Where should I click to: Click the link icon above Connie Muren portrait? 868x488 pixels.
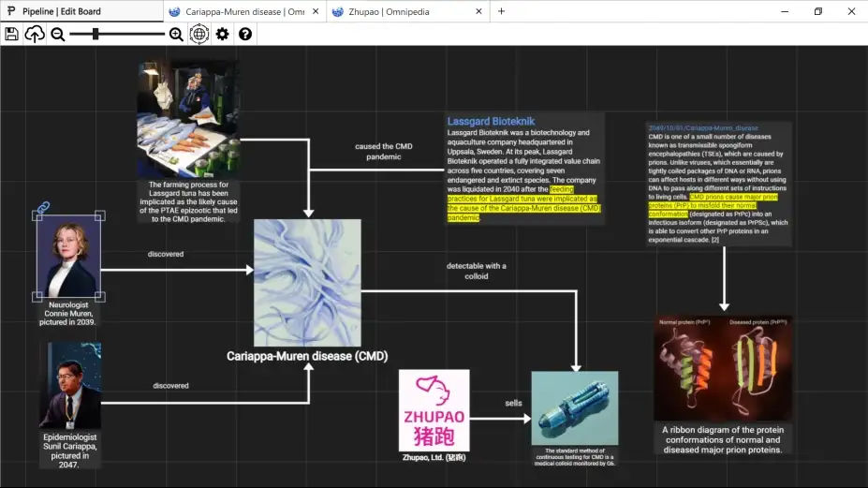(43, 208)
